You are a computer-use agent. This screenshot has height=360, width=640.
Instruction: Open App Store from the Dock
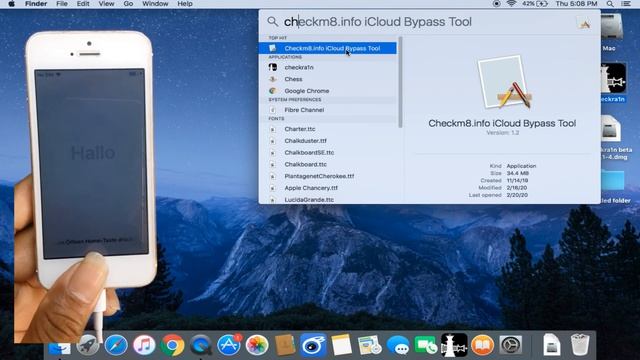tap(229, 345)
